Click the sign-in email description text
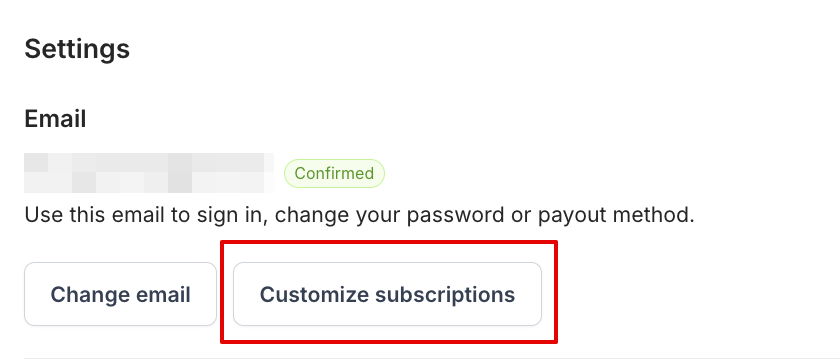The height and width of the screenshot is (364, 840). (359, 216)
